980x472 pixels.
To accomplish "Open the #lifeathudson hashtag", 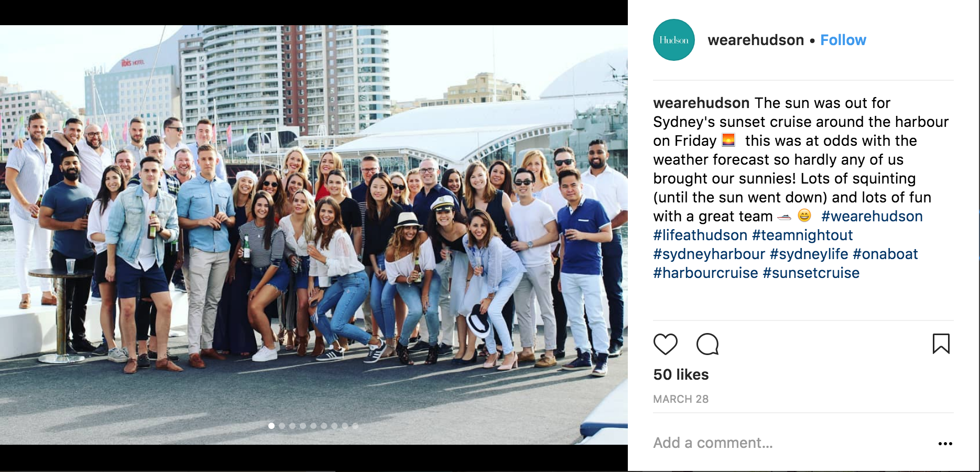I will tap(700, 235).
